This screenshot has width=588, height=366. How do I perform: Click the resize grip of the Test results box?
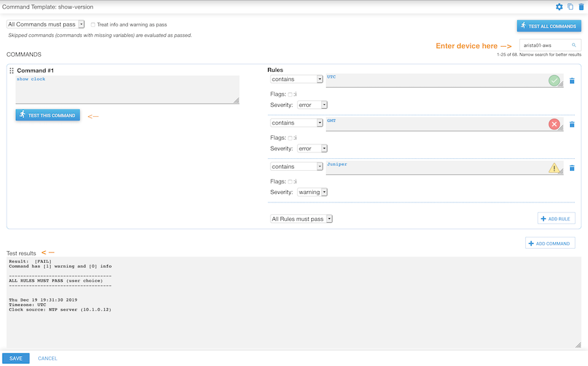click(578, 345)
